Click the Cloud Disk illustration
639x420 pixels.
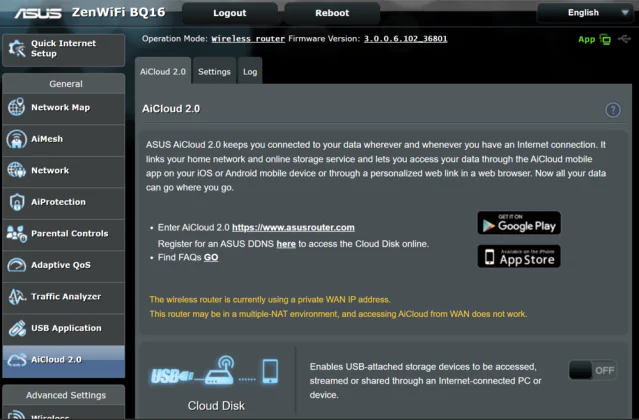[215, 371]
